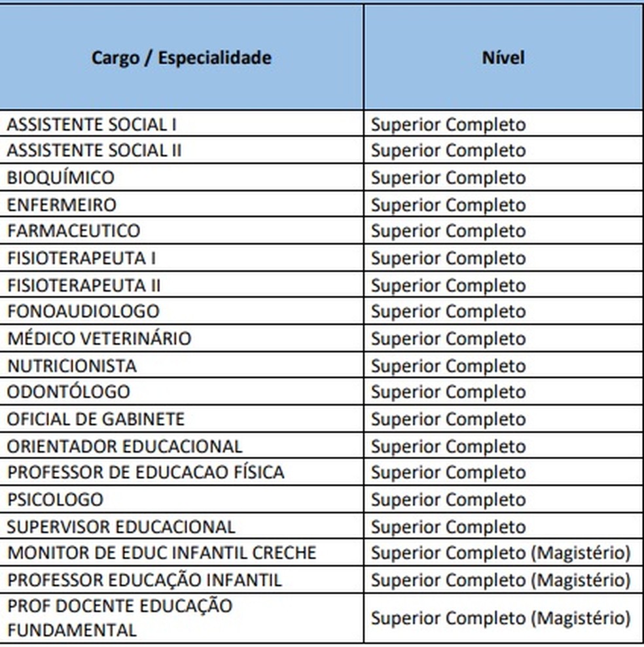Select the PROFESSOR DE EDUCACAO FÍSICA cell
The height and width of the screenshot is (647, 644).
145,472
